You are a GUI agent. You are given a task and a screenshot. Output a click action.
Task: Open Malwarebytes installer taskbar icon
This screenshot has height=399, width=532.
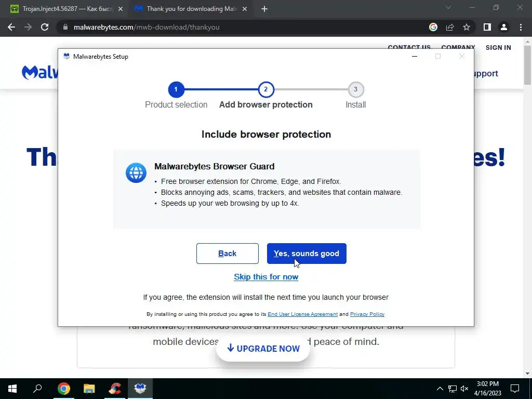point(140,389)
